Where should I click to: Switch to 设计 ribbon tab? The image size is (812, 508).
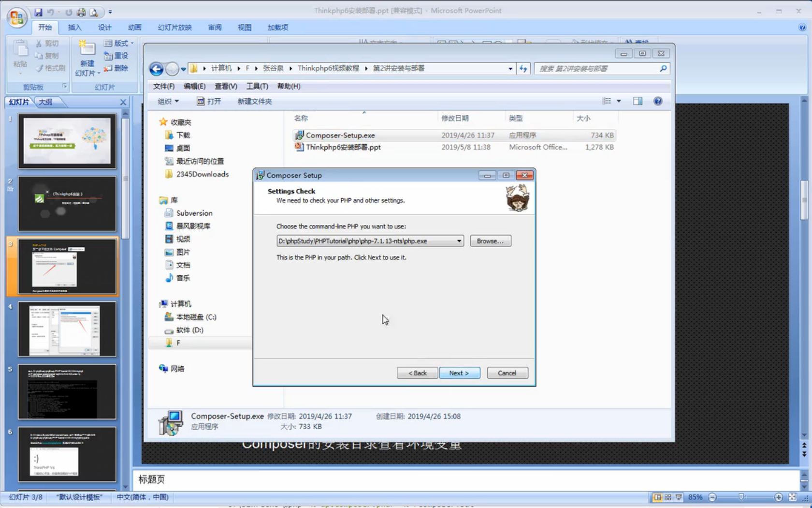coord(104,28)
